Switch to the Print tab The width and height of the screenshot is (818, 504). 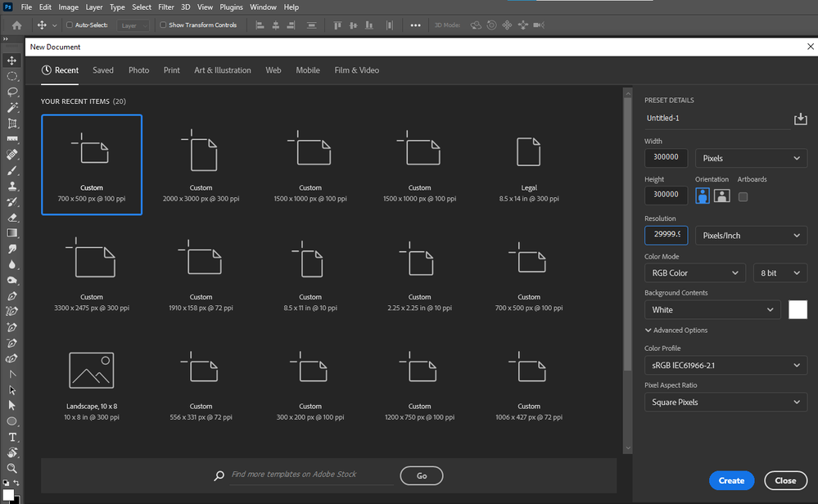tap(171, 70)
